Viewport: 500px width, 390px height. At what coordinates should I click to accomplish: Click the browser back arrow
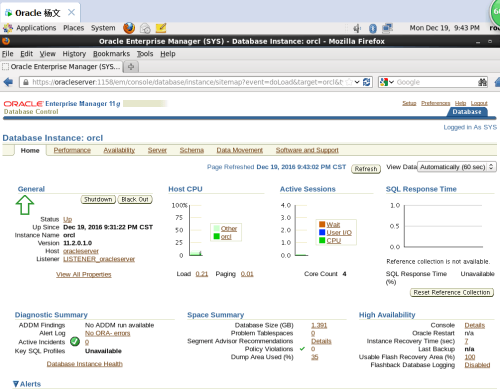pos(8,82)
